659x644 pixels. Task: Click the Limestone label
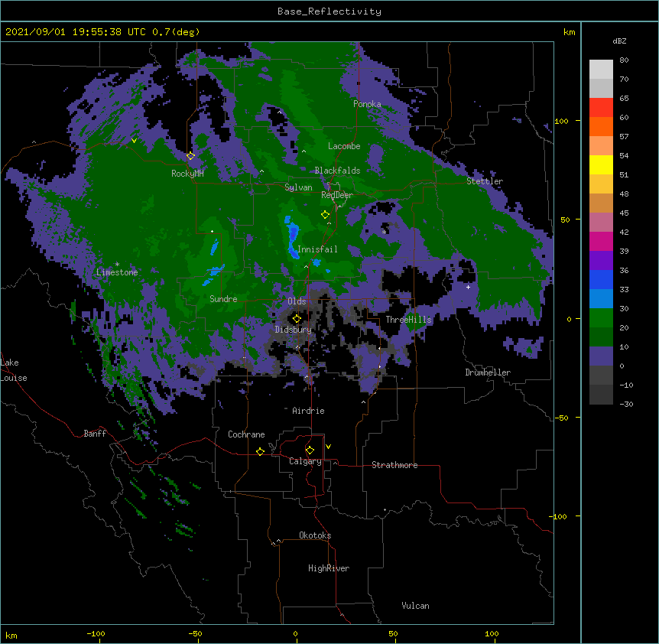coord(117,272)
